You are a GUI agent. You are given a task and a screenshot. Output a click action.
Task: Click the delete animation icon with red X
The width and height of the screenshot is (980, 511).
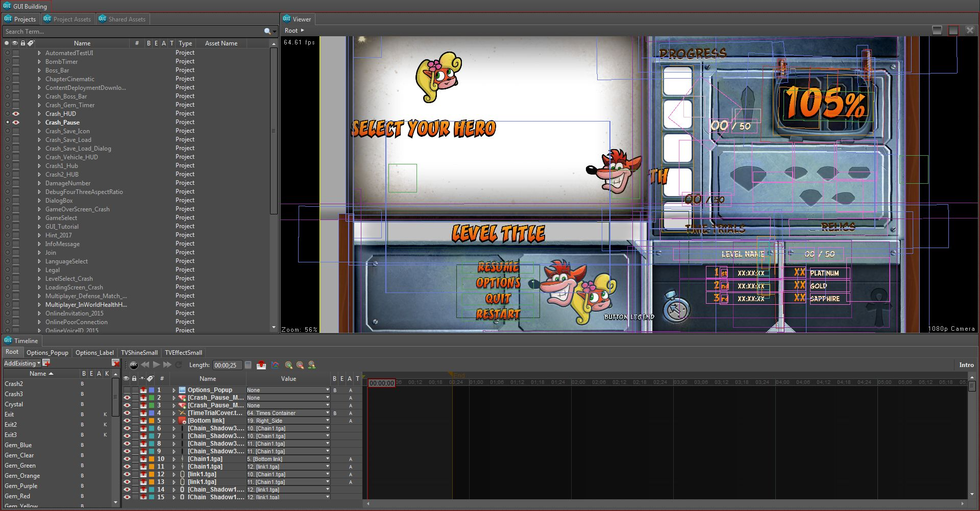115,363
